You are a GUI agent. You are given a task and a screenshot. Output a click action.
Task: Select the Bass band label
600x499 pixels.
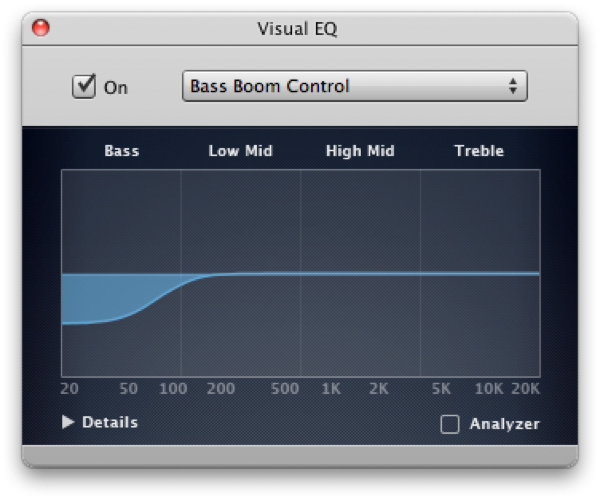[122, 151]
